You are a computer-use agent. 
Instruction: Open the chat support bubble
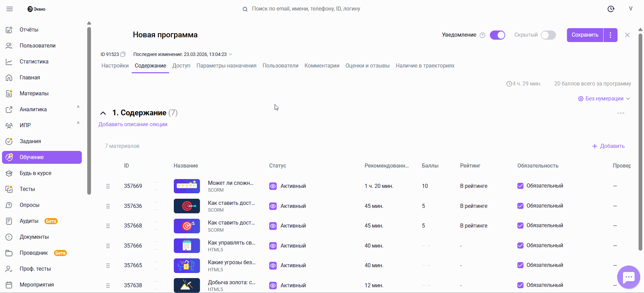pyautogui.click(x=628, y=277)
